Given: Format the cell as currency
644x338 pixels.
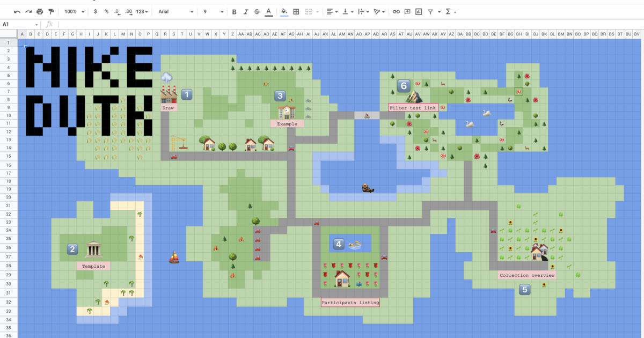Looking at the screenshot, I should pos(96,11).
